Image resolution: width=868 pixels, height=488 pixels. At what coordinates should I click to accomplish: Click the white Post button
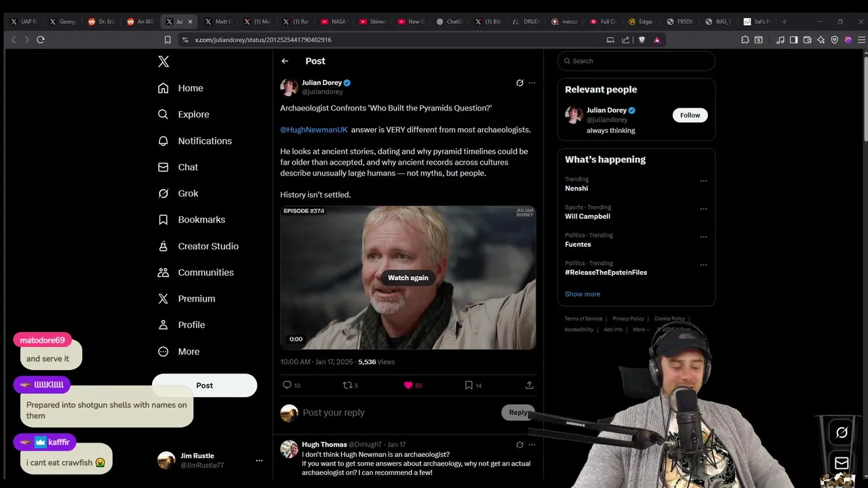point(204,386)
